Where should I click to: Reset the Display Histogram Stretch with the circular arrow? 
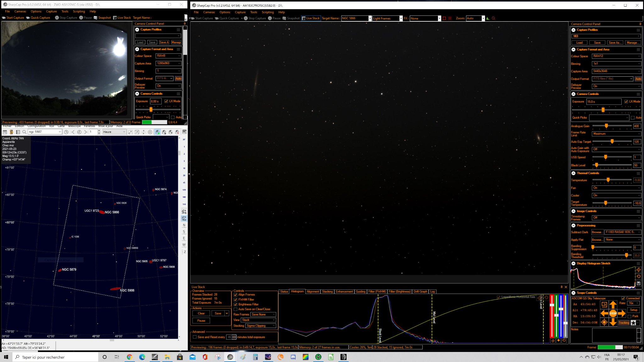tap(639, 277)
